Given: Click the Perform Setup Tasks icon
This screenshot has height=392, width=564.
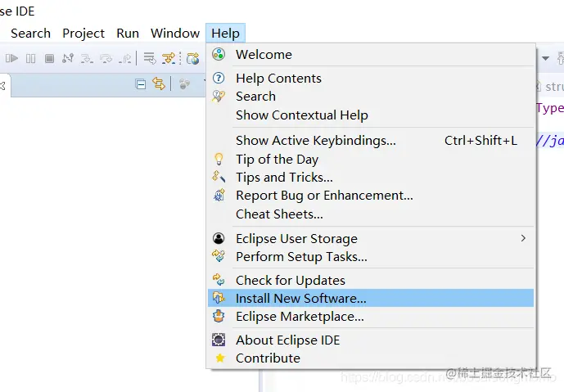Looking at the screenshot, I should click(x=219, y=255).
